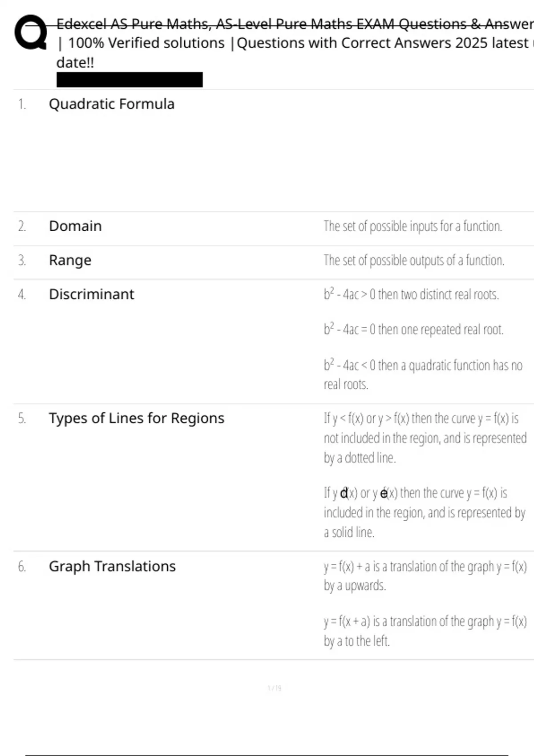Click the Range term heading
534x756 pixels.
pyautogui.click(x=70, y=260)
